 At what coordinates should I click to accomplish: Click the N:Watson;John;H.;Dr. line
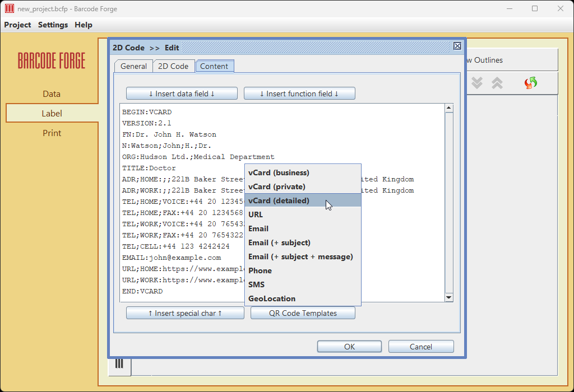pos(166,146)
